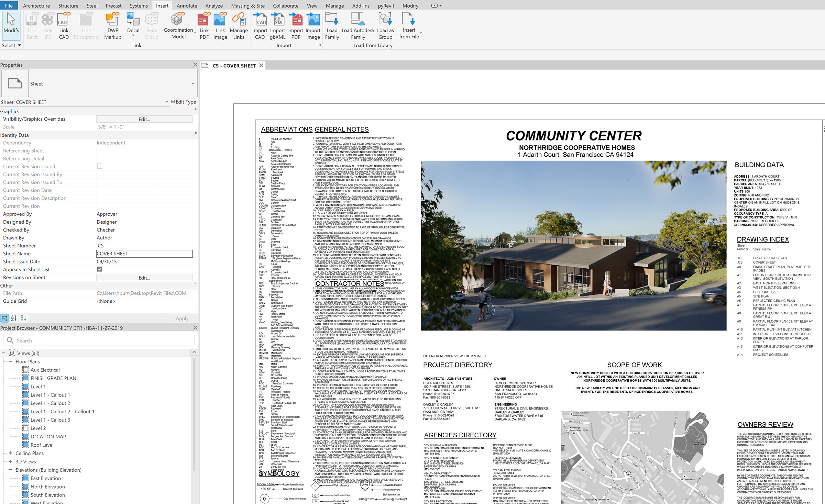
Task: Close the Properties panel
Action: [195, 65]
